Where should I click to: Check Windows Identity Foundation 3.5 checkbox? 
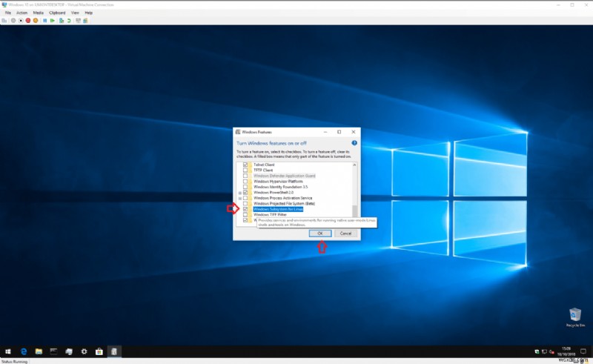click(x=245, y=187)
